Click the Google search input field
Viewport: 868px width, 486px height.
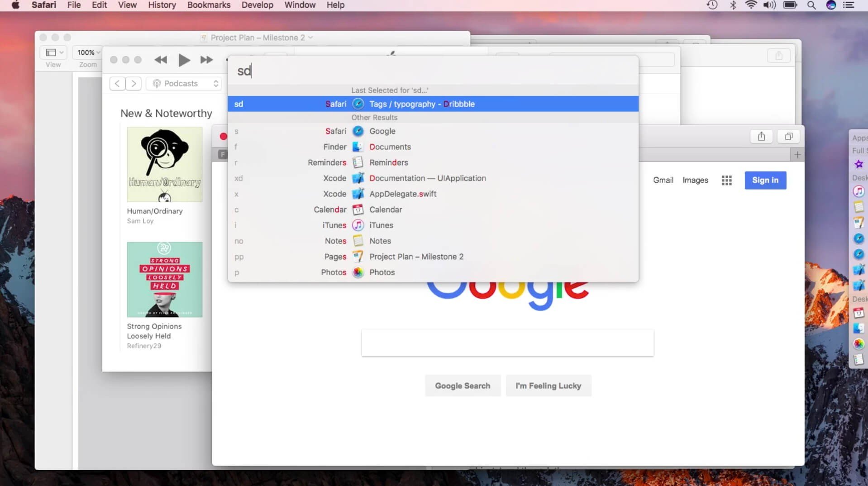coord(507,343)
